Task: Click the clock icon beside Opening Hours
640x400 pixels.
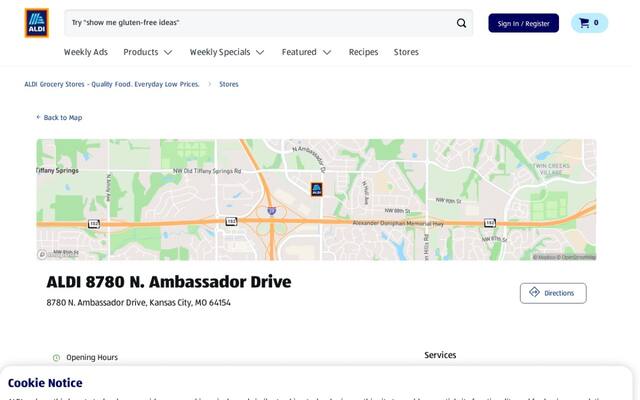Action: pos(56,358)
